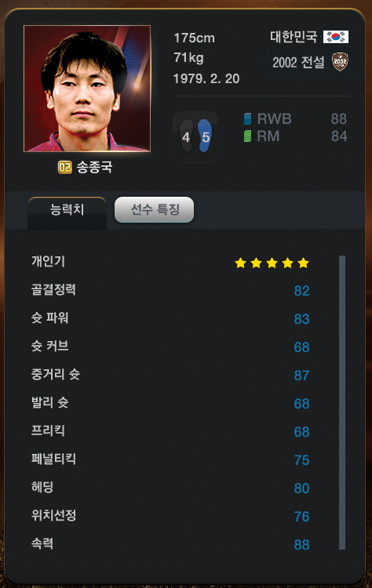Switch to the 능력치 tab
372x588 pixels.
[x=67, y=211]
